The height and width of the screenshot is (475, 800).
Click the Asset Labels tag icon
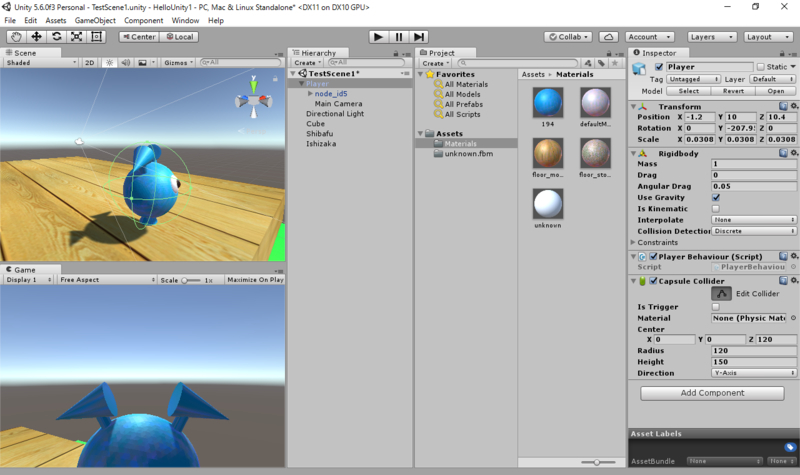point(790,447)
